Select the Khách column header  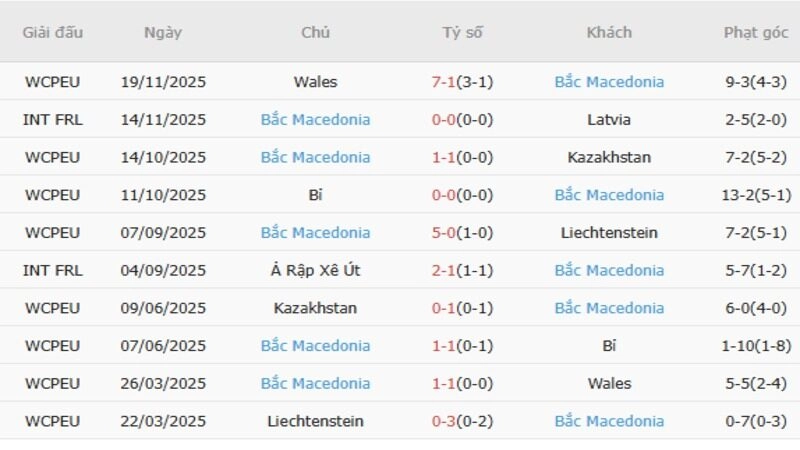click(609, 32)
